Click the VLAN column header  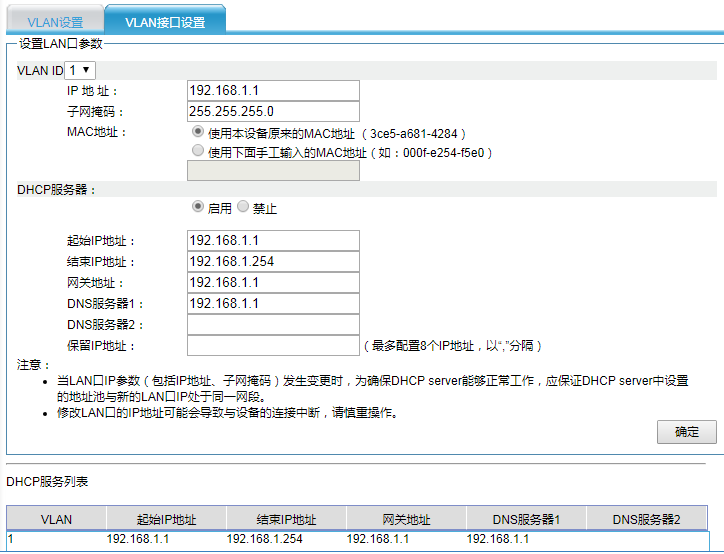coord(56,519)
